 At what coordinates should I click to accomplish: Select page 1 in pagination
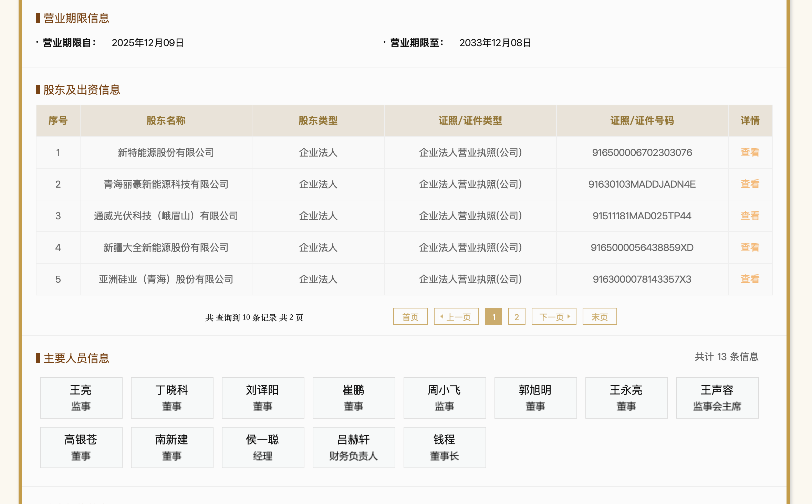494,316
